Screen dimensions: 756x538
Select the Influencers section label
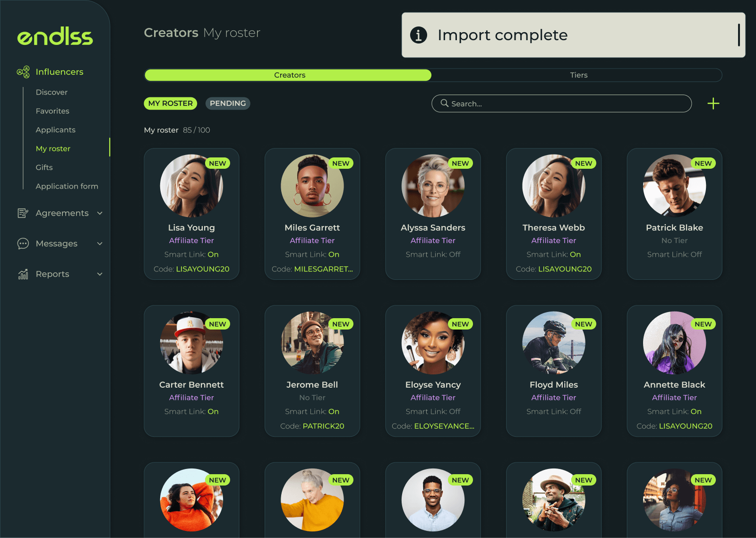[x=60, y=72]
